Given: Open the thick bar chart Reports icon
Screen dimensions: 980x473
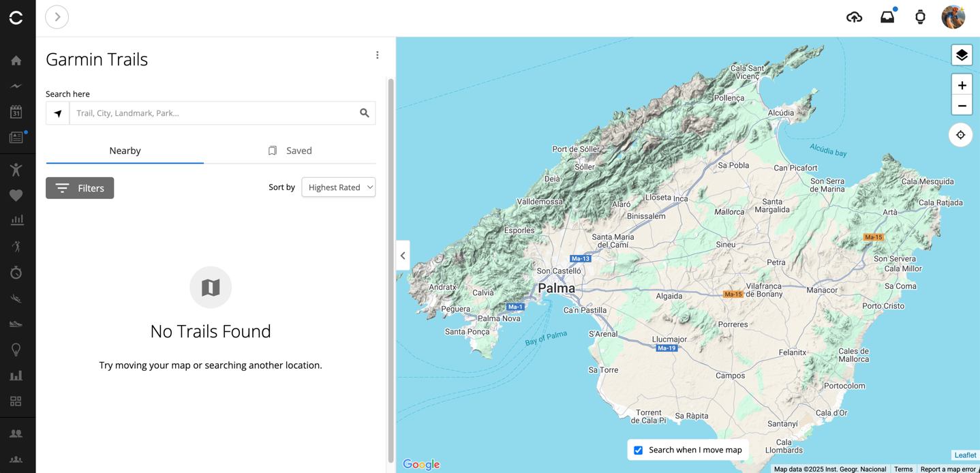Looking at the screenshot, I should coord(16,376).
